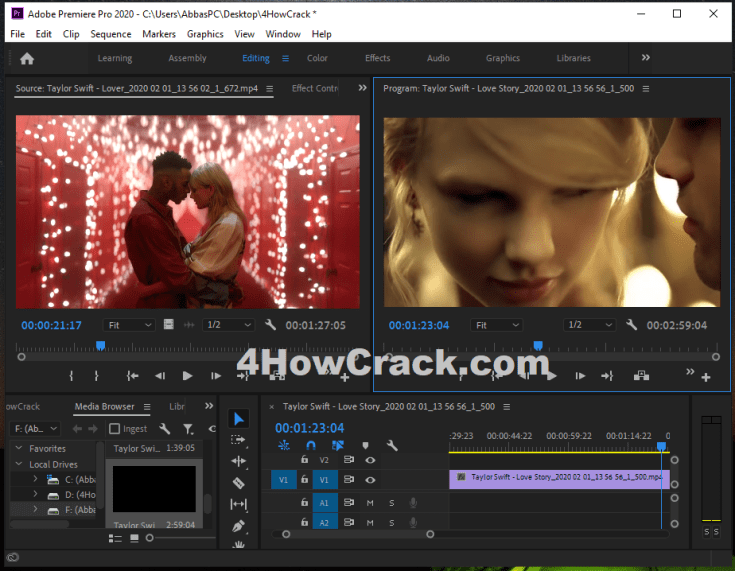Toggle the V2 track eye visibility

[370, 460]
